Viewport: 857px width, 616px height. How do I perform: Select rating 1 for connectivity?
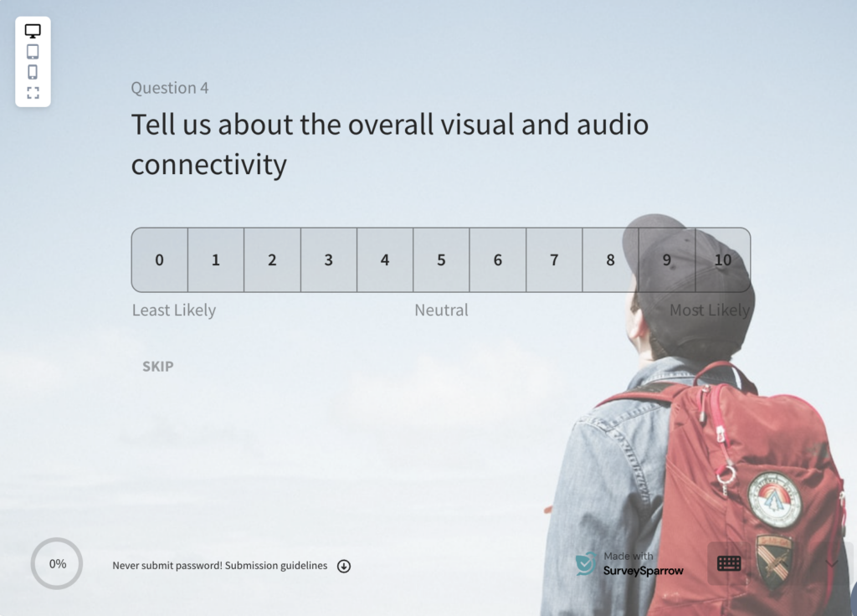point(215,260)
